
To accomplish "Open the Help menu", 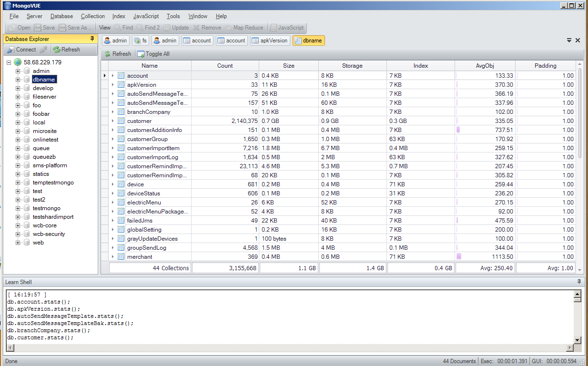I will pyautogui.click(x=221, y=16).
